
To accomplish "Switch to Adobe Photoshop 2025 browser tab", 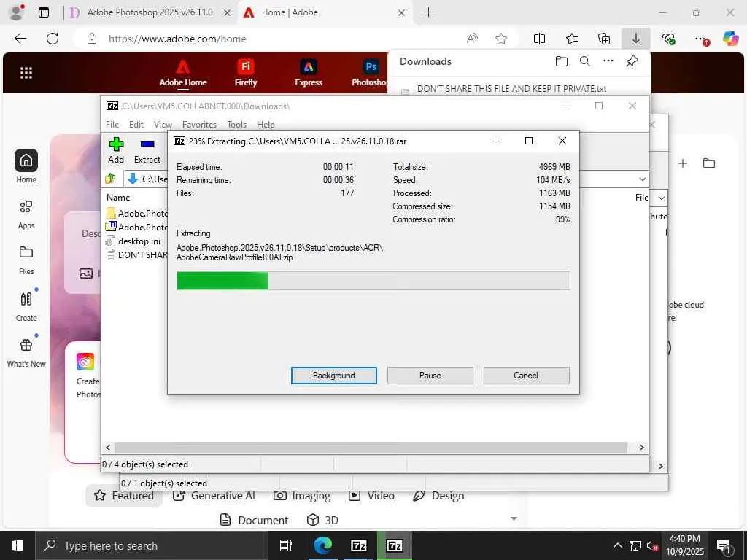I will (150, 12).
